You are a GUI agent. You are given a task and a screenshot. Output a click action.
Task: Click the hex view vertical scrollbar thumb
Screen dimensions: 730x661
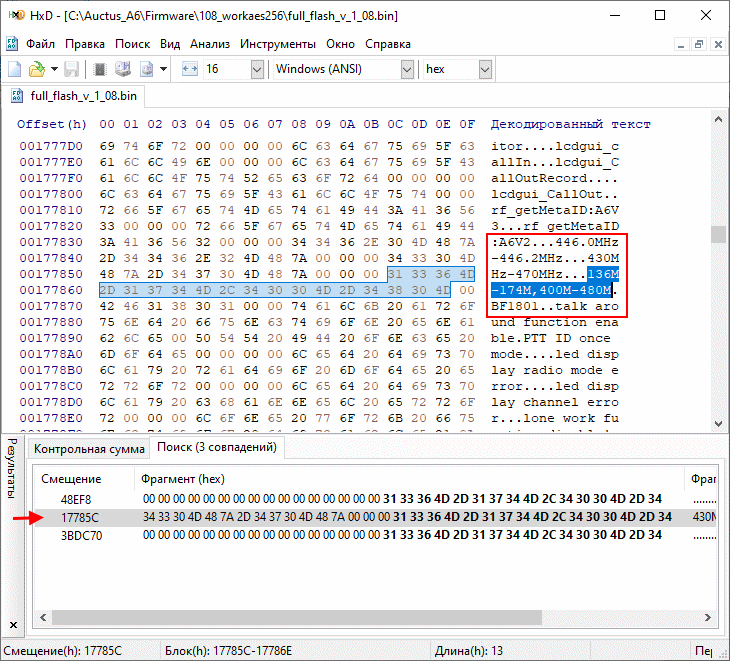pyautogui.click(x=719, y=234)
